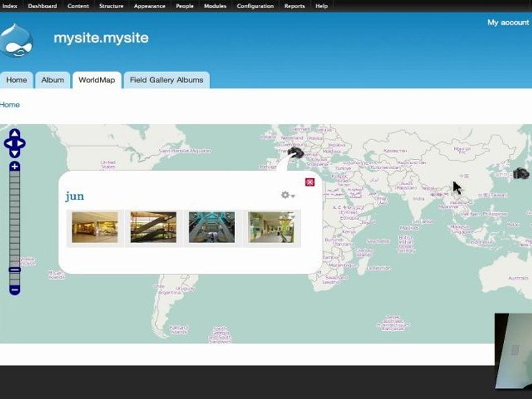
Task: Open the escalator photo thumbnail
Action: click(x=154, y=227)
